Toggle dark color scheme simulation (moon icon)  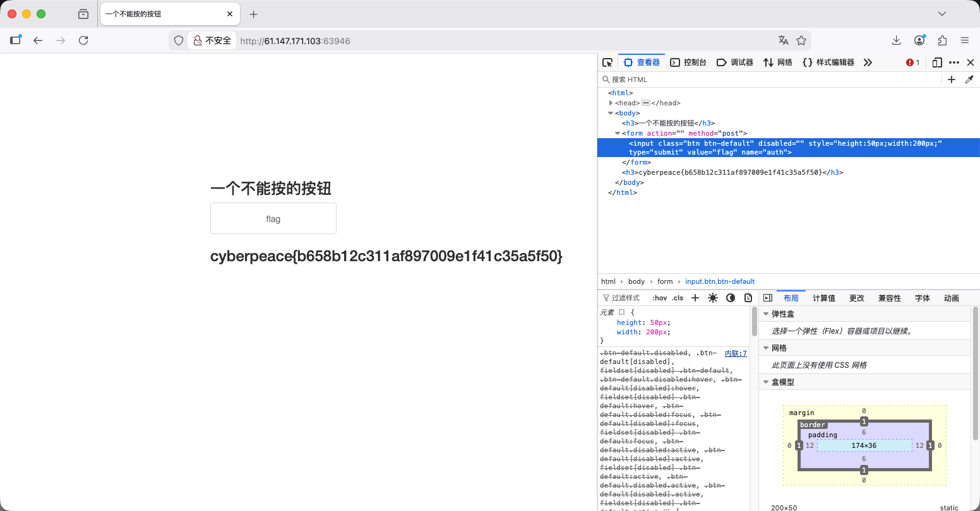(731, 298)
